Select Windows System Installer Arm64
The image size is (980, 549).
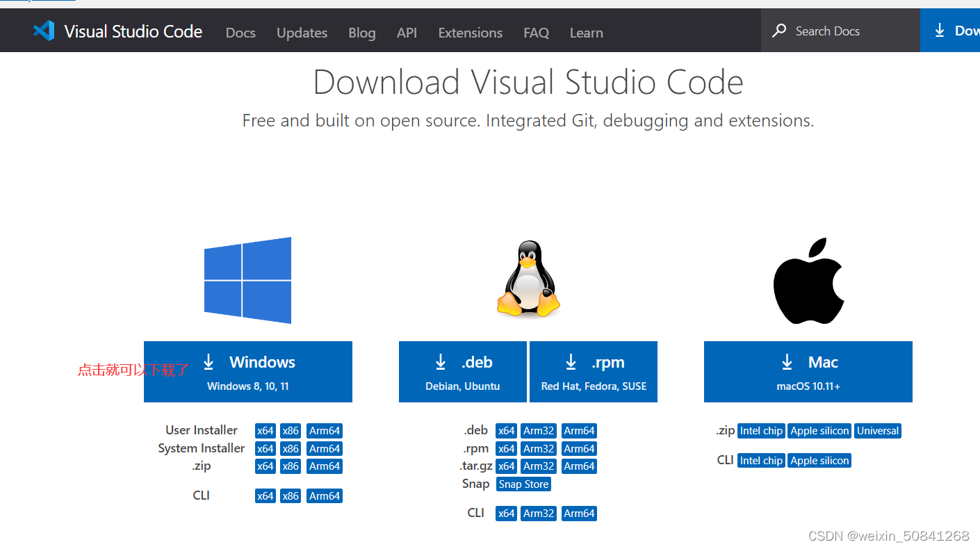pyautogui.click(x=325, y=449)
